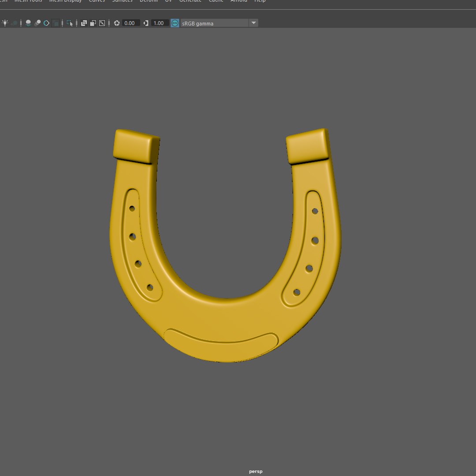
Task: Open the Mesh Tools menu
Action: [x=28, y=1]
